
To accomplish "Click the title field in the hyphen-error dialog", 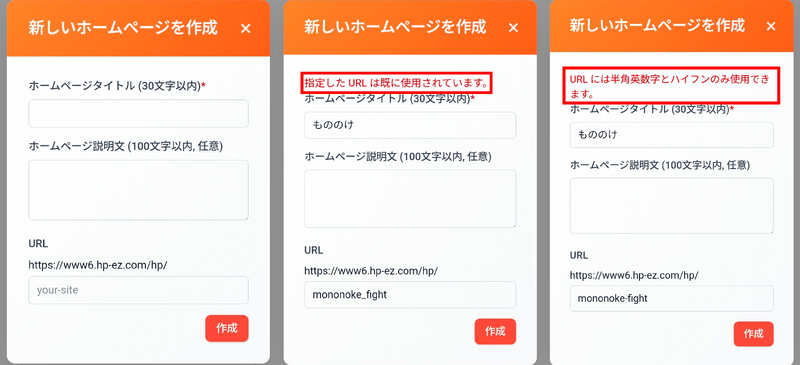I will [x=671, y=135].
